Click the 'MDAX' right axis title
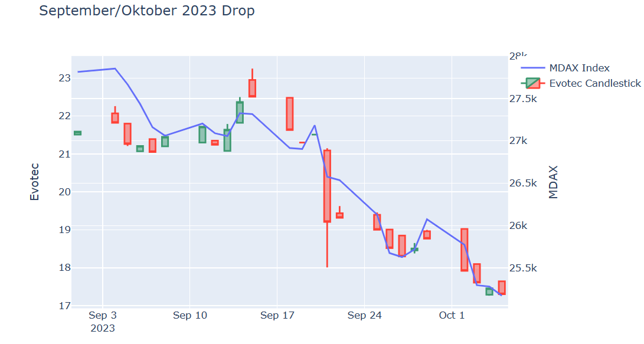This screenshot has width=644, height=344. [x=553, y=182]
